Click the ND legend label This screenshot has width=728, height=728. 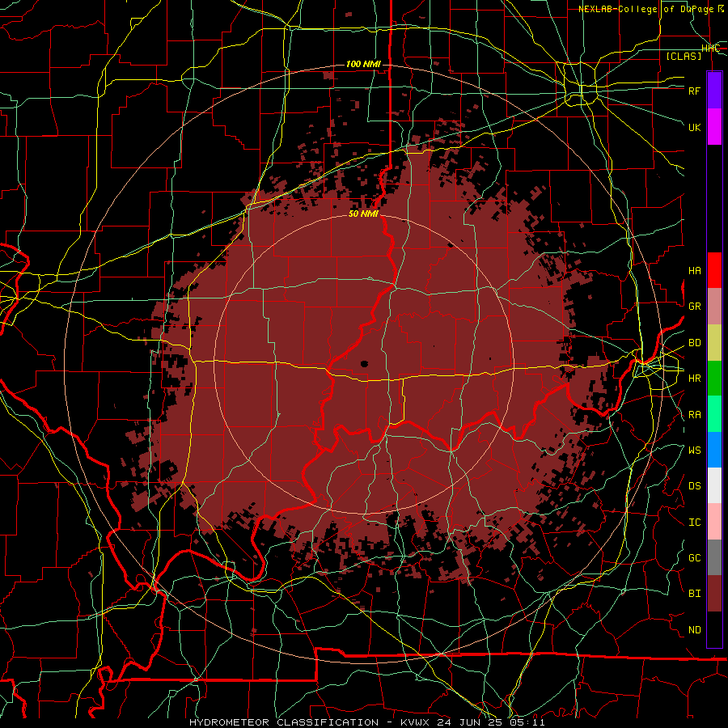694,630
